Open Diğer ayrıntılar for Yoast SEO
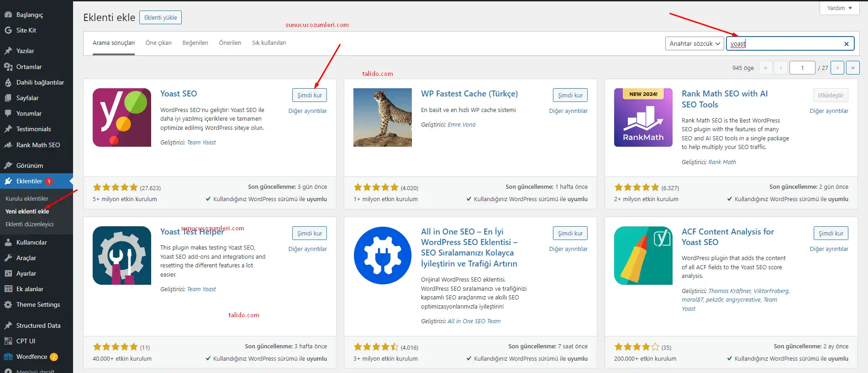Viewport: 868px width, 373px height. (x=308, y=111)
